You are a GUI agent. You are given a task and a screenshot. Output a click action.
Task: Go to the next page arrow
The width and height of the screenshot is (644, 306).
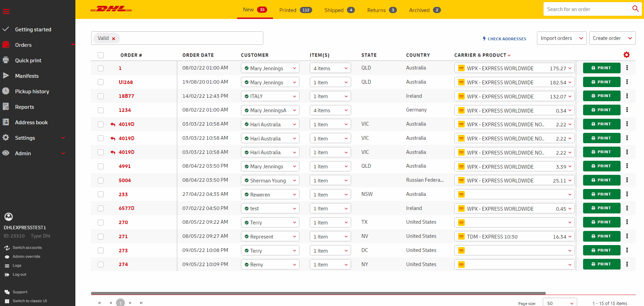(130, 303)
